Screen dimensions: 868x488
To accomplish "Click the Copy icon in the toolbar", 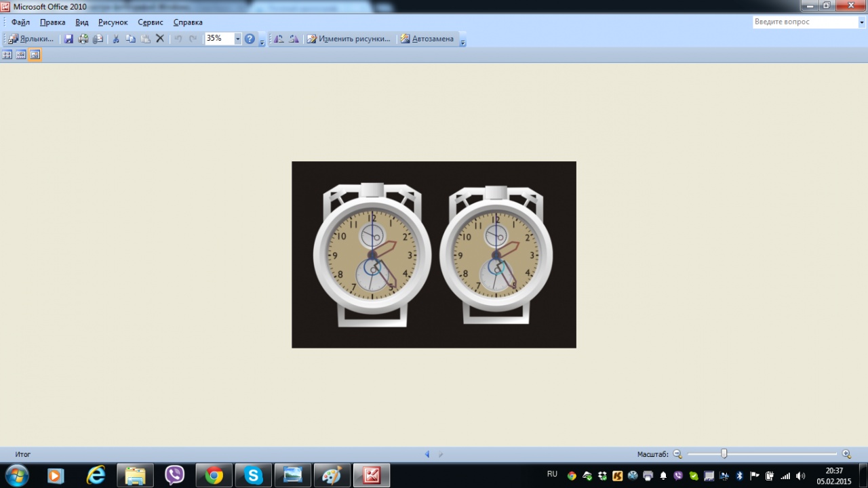I will (131, 39).
